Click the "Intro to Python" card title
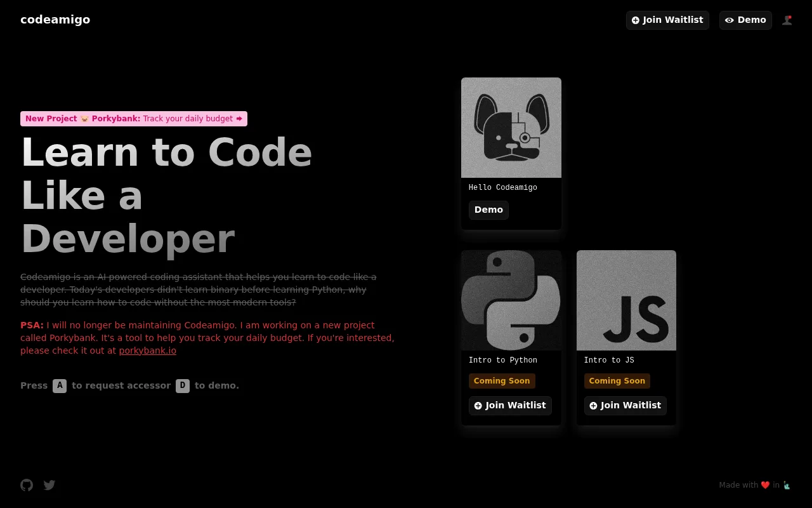Screen dimensions: 812x508 (503, 361)
